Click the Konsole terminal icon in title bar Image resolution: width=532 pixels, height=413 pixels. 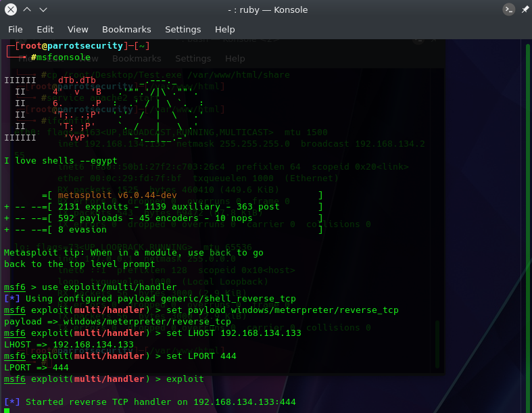point(508,9)
